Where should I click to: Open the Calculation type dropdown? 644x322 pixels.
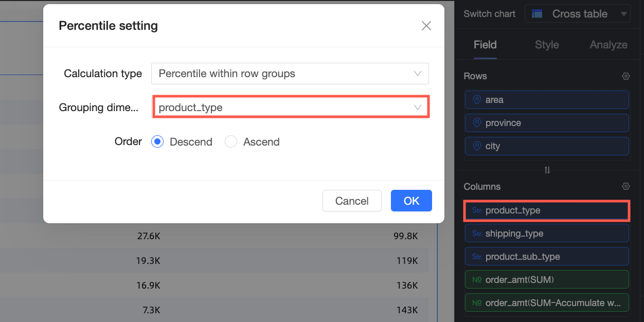point(290,74)
